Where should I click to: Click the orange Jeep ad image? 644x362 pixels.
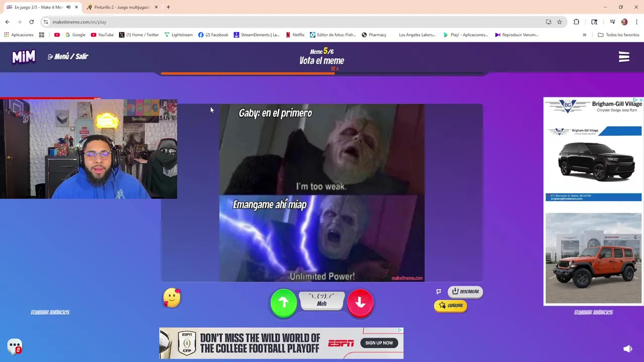594,258
